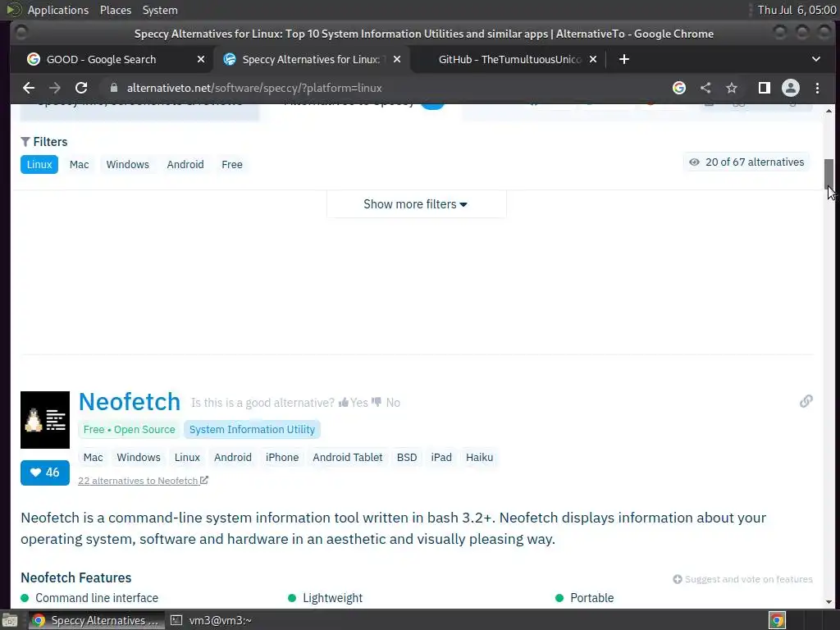The height and width of the screenshot is (630, 840).
Task: Bookmark this page with star icon
Action: coord(732,88)
